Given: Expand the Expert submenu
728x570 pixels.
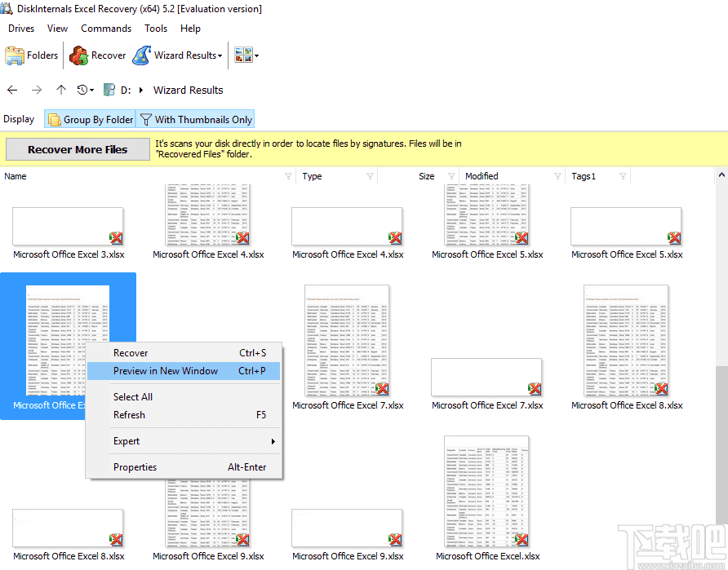Looking at the screenshot, I should click(184, 441).
